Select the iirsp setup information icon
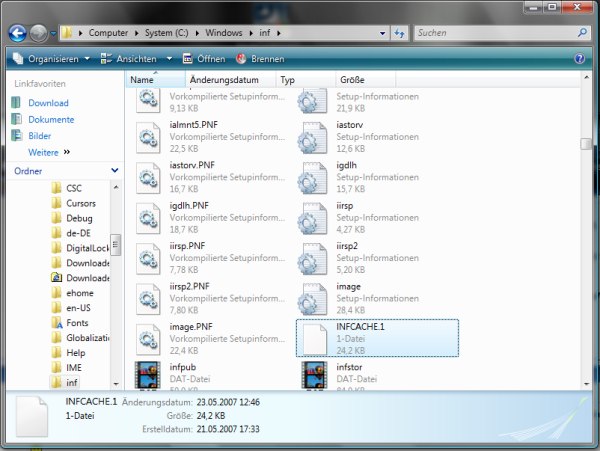The width and height of the screenshot is (600, 451). point(313,218)
